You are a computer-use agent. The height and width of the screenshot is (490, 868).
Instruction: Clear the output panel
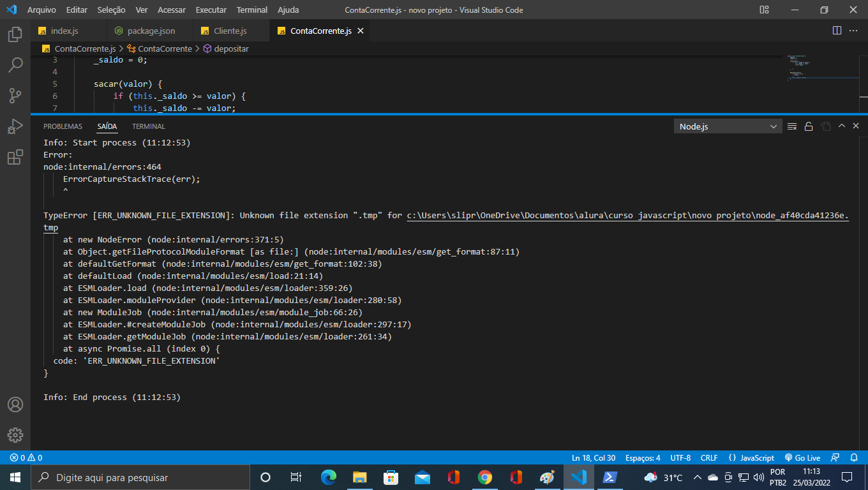pyautogui.click(x=792, y=126)
